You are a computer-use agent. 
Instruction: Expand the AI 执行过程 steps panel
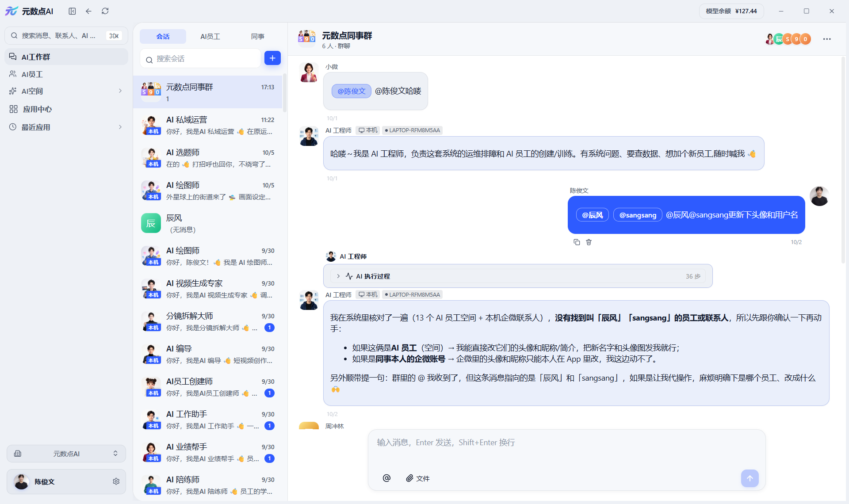tap(518, 276)
